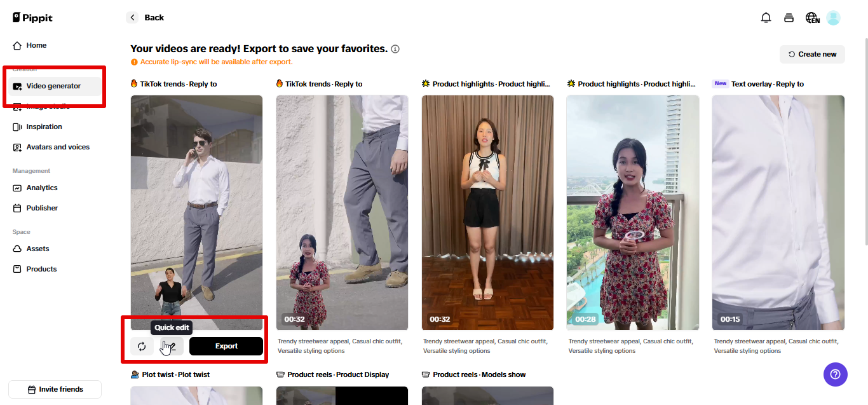The image size is (868, 405).
Task: Click the Pippit logo
Action: tap(32, 17)
